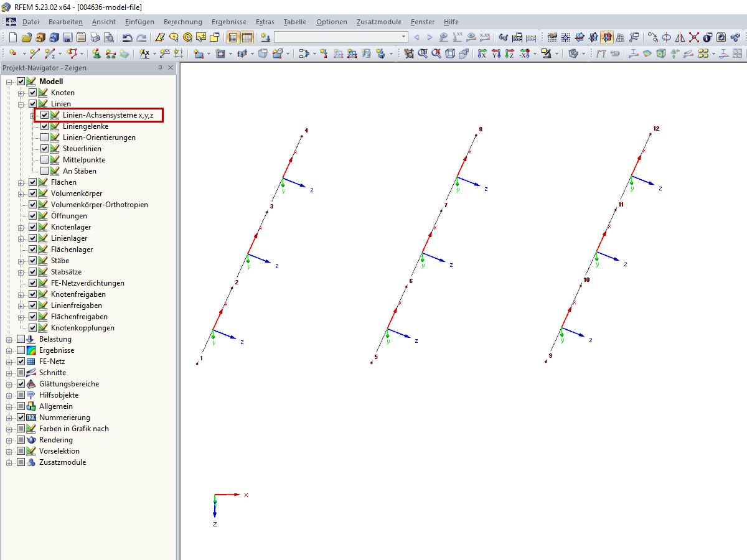Select the polyline tool

pos(72,54)
